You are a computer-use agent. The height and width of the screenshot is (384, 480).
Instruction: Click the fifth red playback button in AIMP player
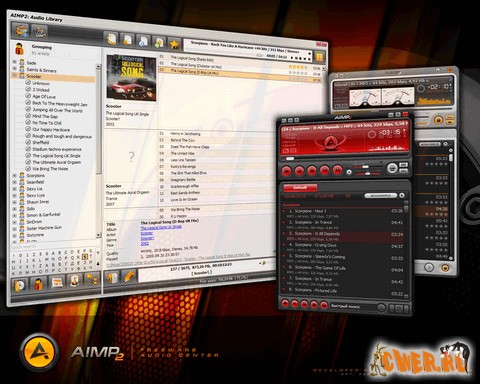(337, 170)
